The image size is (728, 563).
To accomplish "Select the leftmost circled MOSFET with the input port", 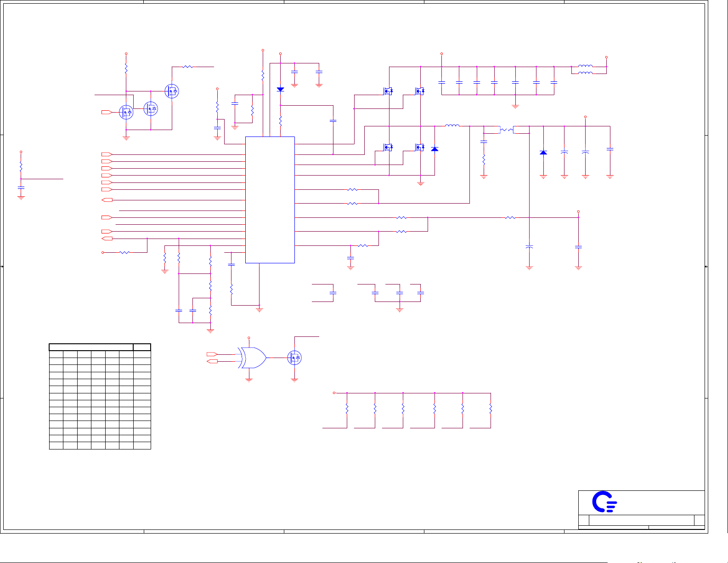I will 126,112.
